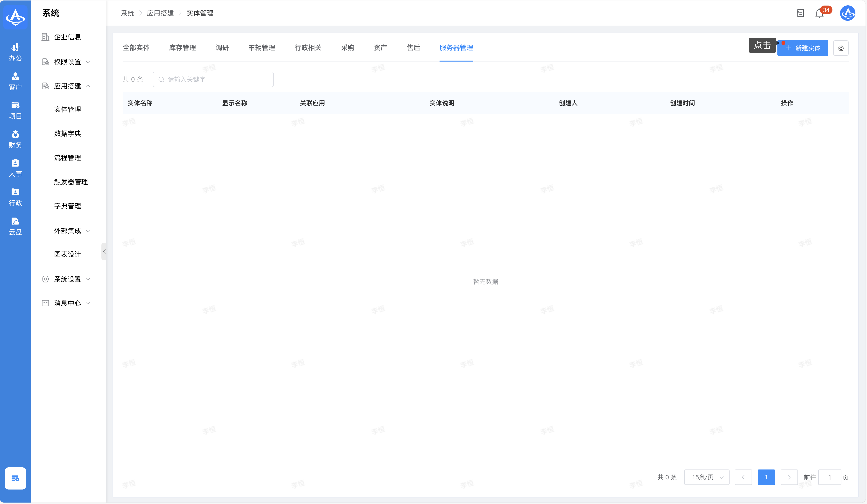The width and height of the screenshot is (867, 504).
Task: Go to 数据字典 in the sidebar
Action: tap(67, 133)
